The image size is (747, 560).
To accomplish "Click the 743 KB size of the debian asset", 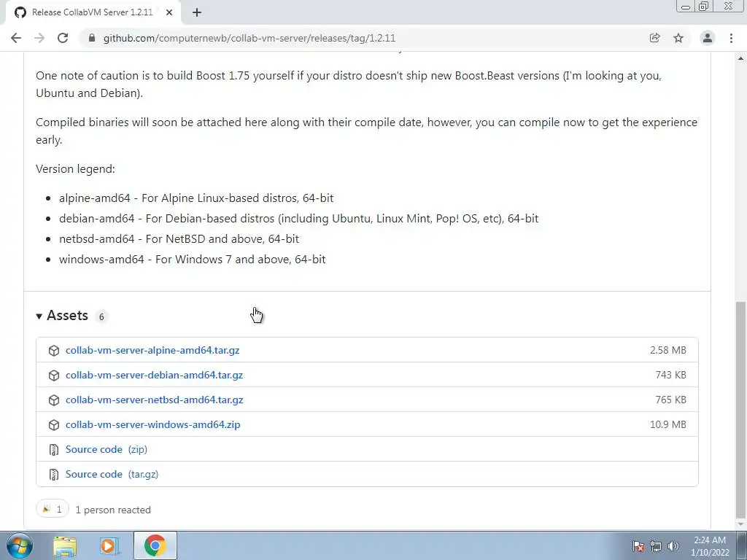I will coord(671,375).
